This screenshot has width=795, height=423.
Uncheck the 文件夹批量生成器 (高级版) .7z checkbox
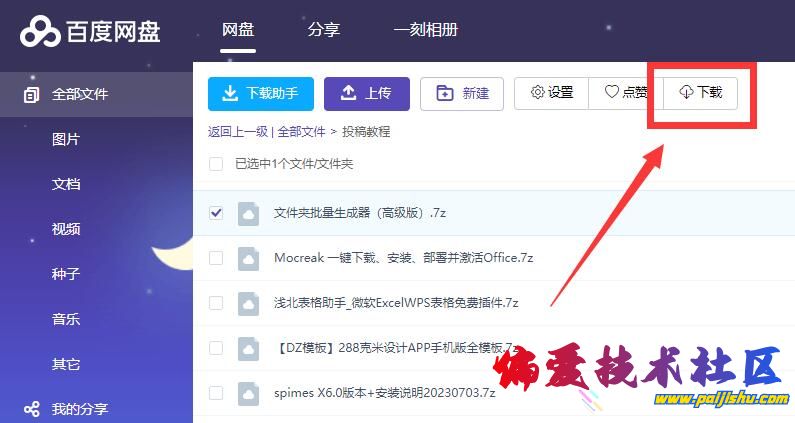tap(216, 213)
